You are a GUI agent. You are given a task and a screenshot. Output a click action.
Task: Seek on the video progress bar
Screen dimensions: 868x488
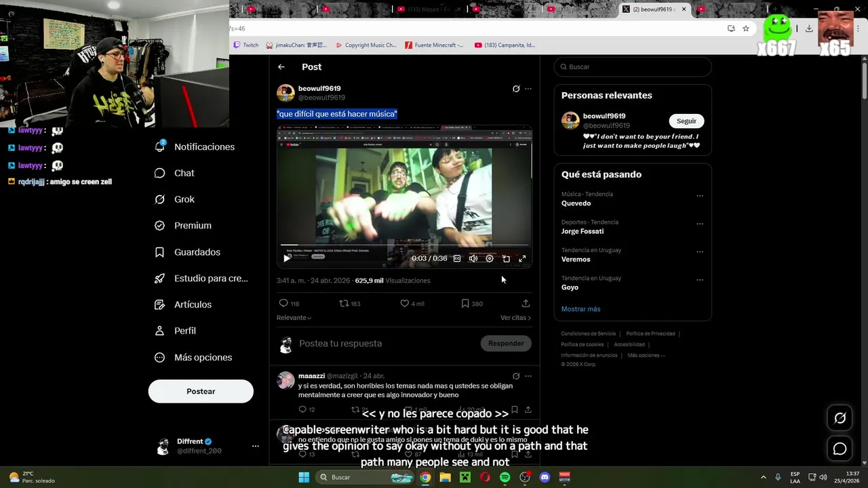[404, 245]
